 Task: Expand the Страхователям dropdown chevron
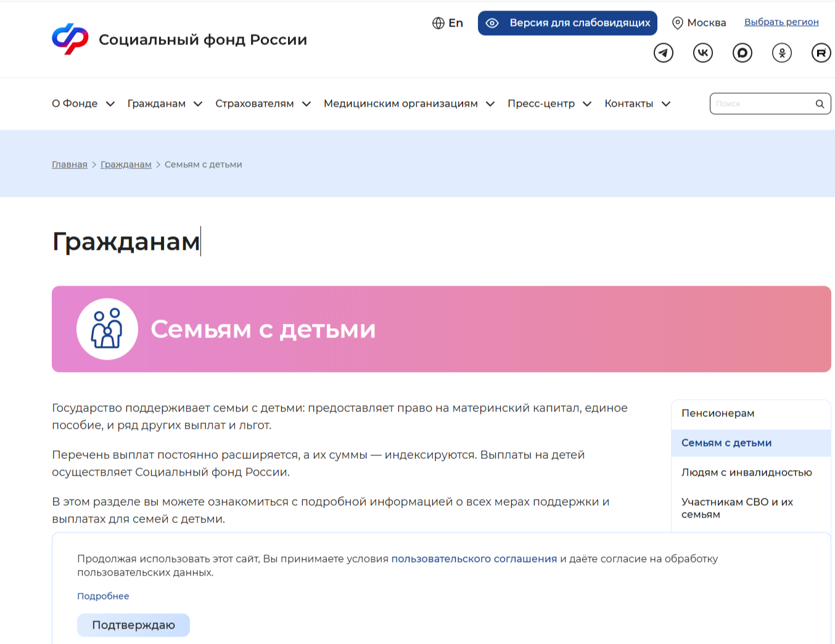(x=306, y=104)
